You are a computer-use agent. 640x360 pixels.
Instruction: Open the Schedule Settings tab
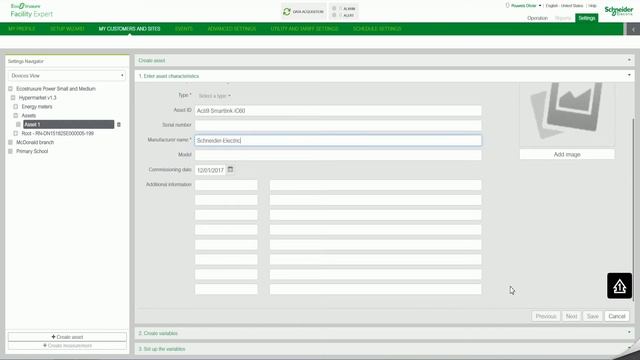click(377, 29)
